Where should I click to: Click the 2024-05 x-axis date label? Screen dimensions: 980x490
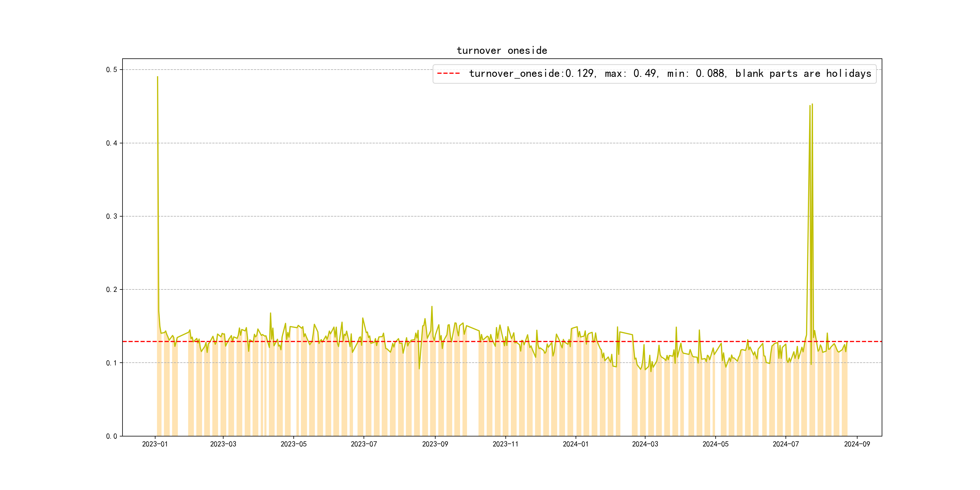pos(715,444)
